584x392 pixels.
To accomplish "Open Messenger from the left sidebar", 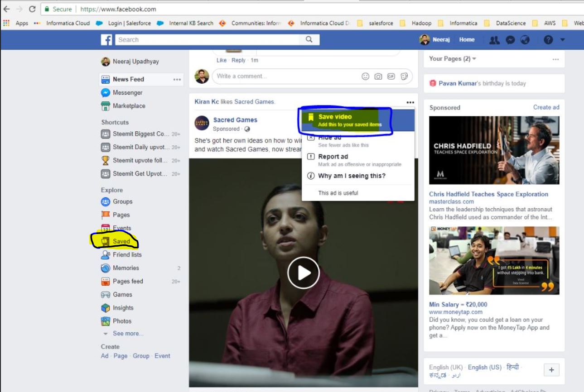I will click(122, 93).
